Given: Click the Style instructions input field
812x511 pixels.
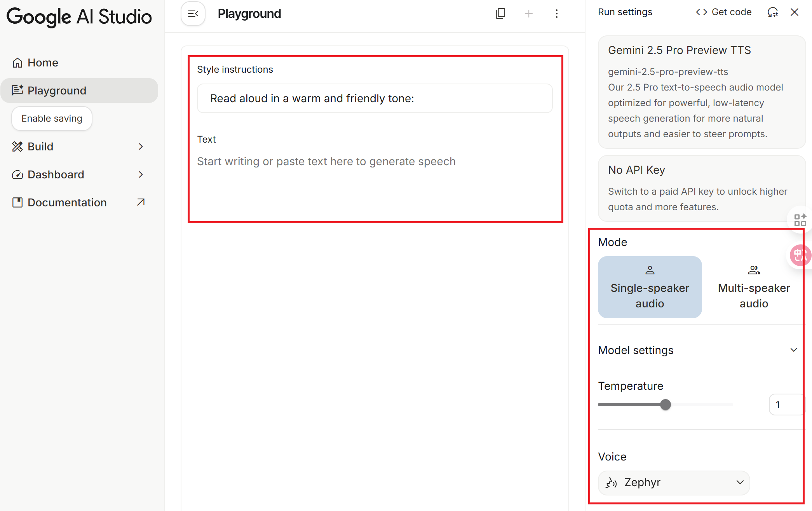Looking at the screenshot, I should [x=375, y=99].
